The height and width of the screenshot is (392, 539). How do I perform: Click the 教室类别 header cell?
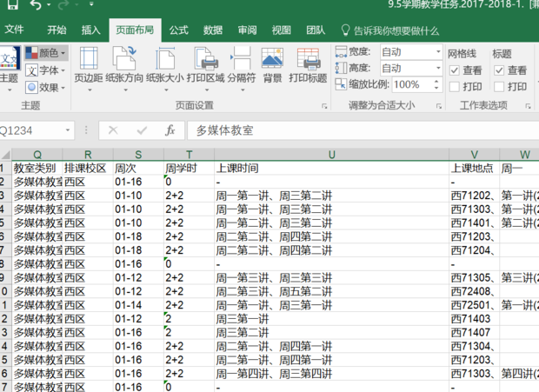(37, 169)
